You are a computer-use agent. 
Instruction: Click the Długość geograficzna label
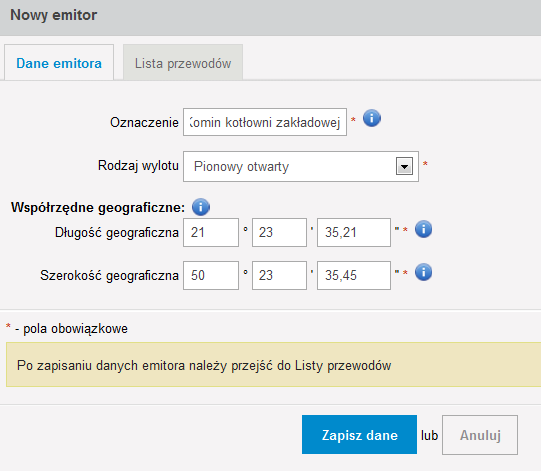click(x=117, y=233)
